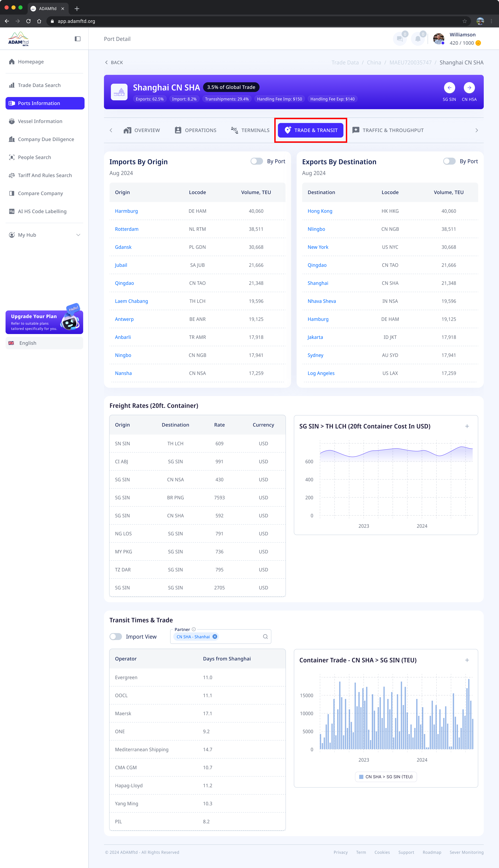The height and width of the screenshot is (868, 499).
Task: Click Trade Data breadcrumb
Action: pos(345,63)
